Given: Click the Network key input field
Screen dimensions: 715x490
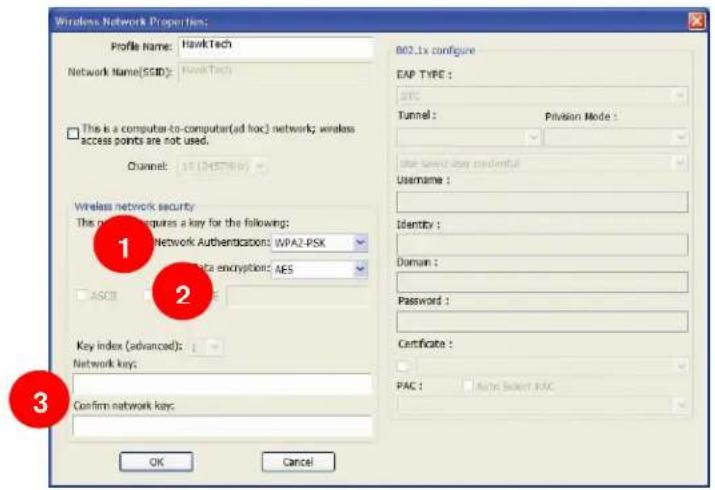Looking at the screenshot, I should coord(222,384).
